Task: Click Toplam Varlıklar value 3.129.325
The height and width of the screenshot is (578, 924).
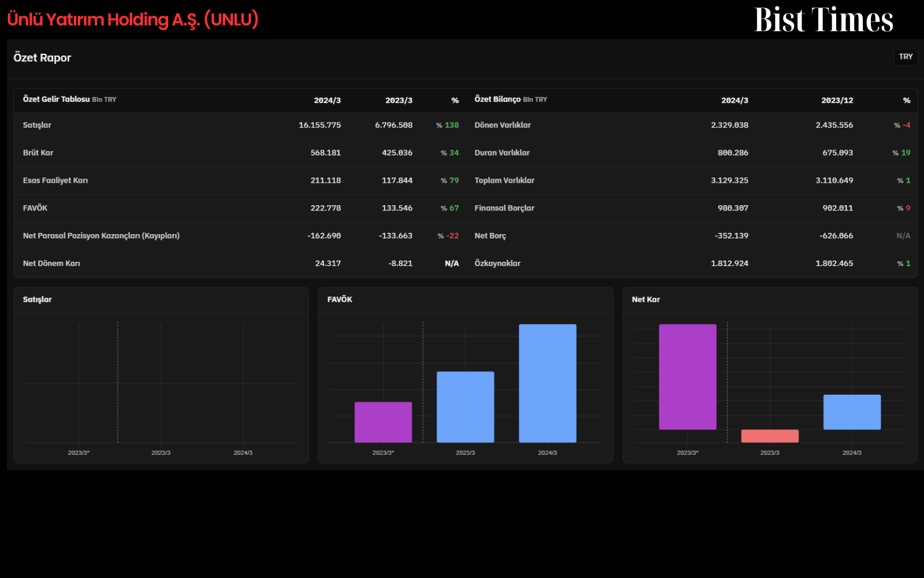Action: coord(729,180)
